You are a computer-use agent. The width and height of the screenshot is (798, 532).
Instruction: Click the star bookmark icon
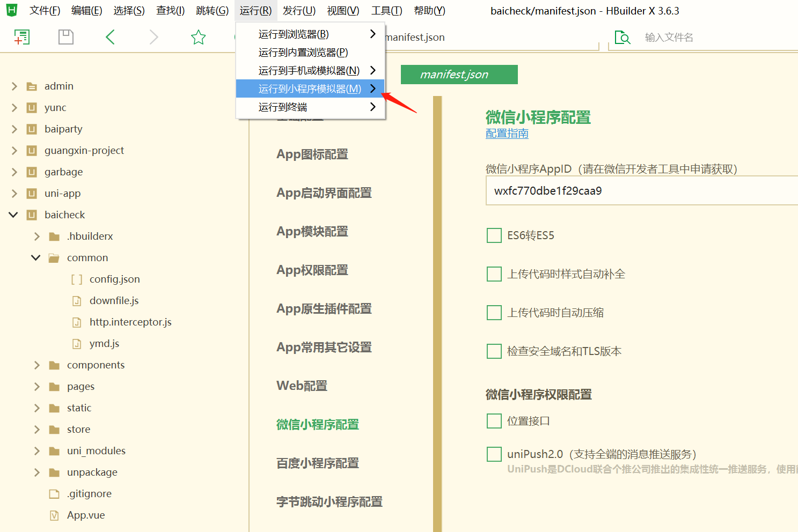(x=199, y=37)
